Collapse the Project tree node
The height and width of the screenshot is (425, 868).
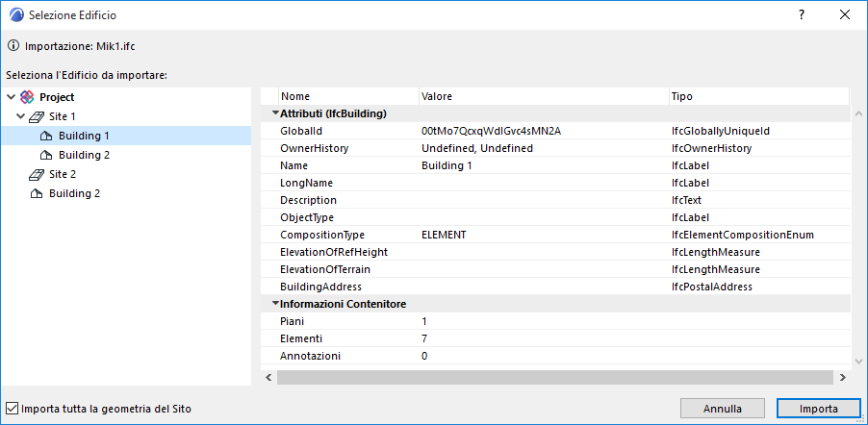(11, 97)
